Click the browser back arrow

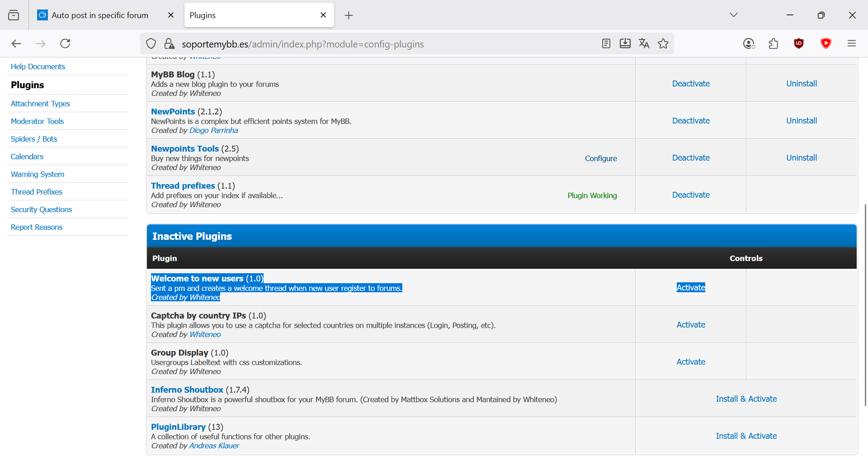(x=16, y=43)
